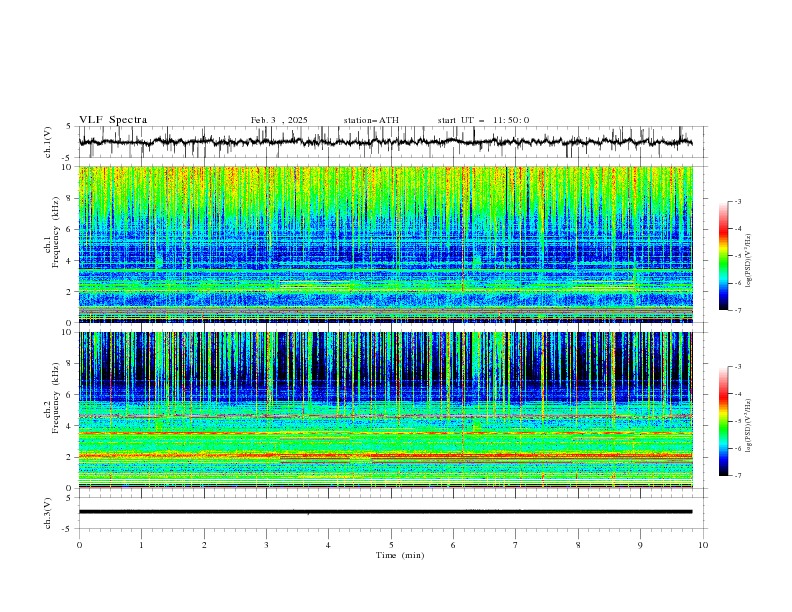792x612 pixels.
Task: Click the ch.1 spectrogram panel
Action: [x=386, y=244]
